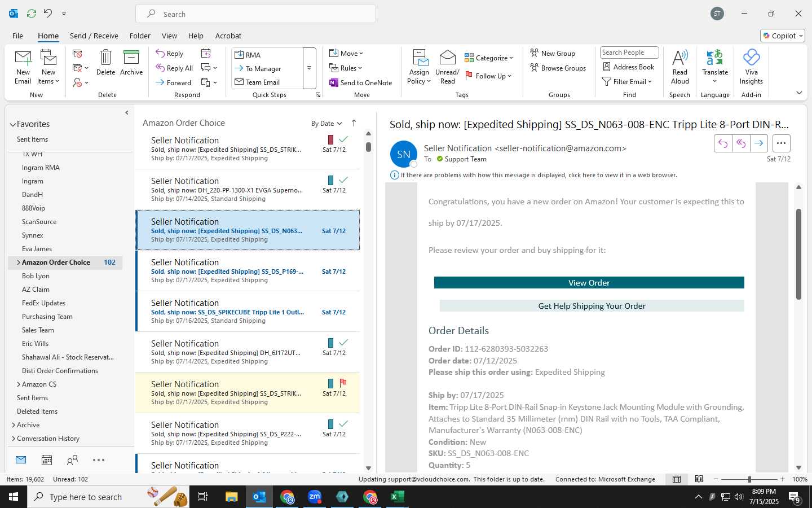Switch to Calendar view in navigation bar
812x508 pixels.
pyautogui.click(x=47, y=460)
